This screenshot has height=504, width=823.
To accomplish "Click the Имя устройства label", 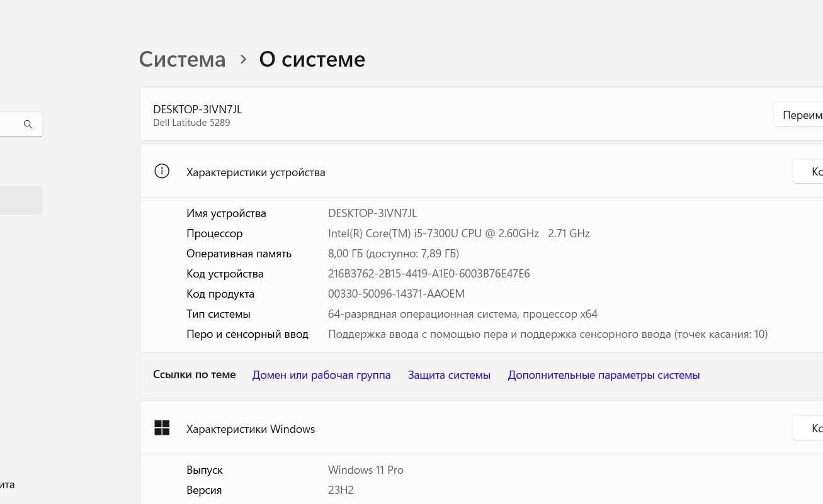I will (x=226, y=213).
